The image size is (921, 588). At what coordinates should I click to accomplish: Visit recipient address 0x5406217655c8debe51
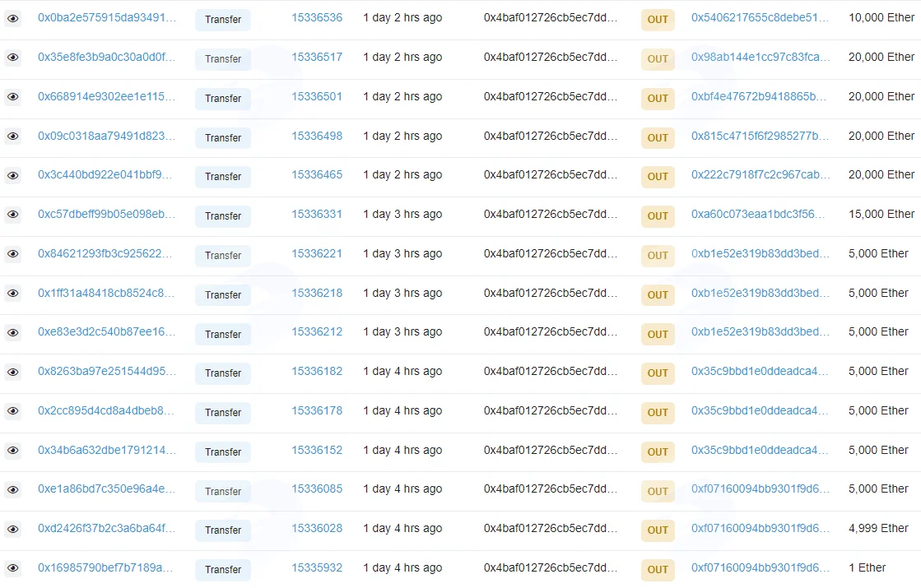pos(760,17)
